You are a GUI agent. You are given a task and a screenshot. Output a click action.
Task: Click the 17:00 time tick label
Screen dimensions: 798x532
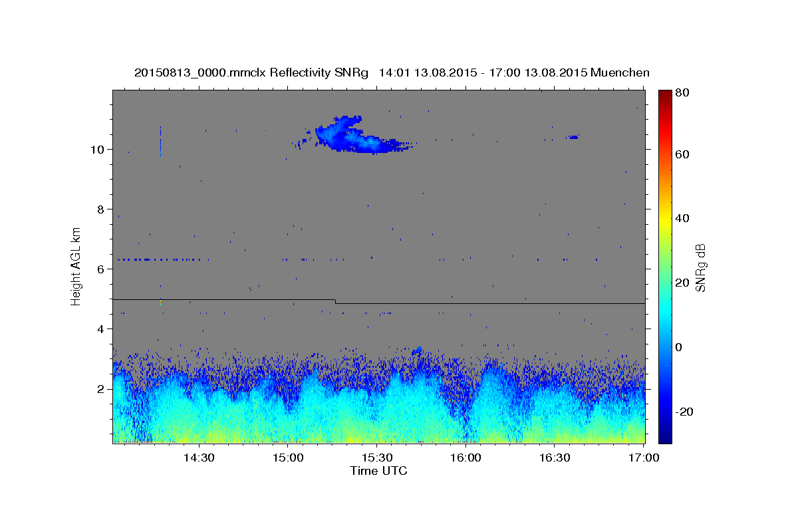tap(644, 458)
